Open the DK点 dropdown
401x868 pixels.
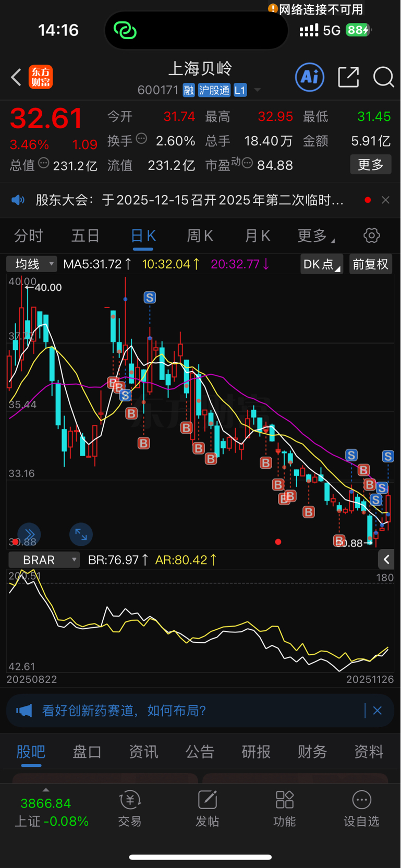322,264
